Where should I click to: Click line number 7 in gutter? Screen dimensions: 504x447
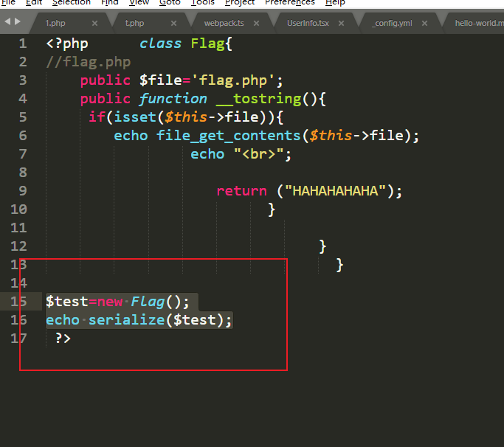pyautogui.click(x=22, y=154)
